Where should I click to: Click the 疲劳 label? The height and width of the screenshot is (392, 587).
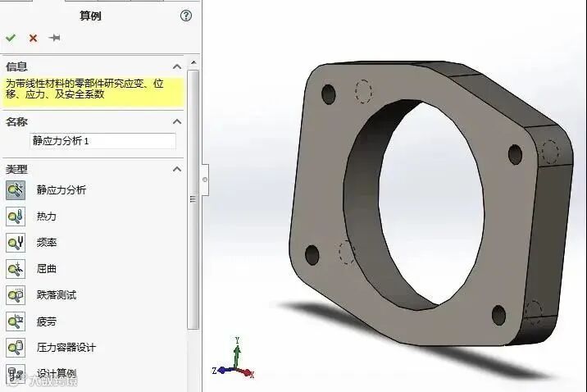click(x=47, y=321)
